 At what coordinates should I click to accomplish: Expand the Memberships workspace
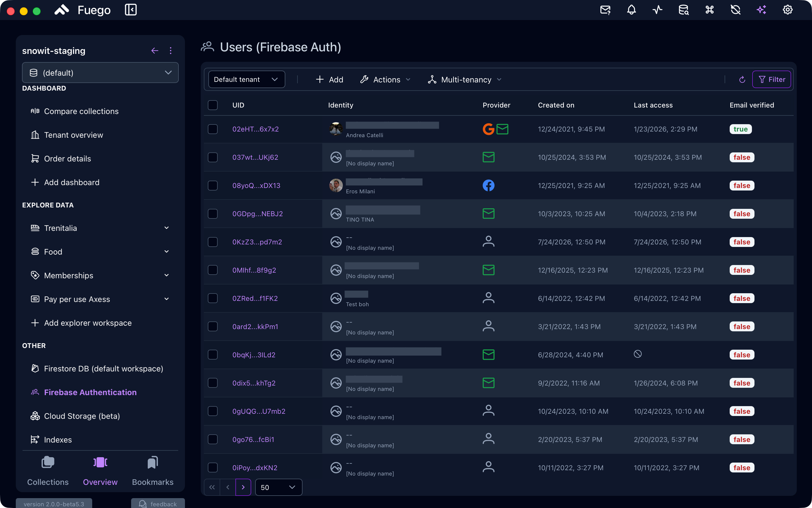pos(167,275)
